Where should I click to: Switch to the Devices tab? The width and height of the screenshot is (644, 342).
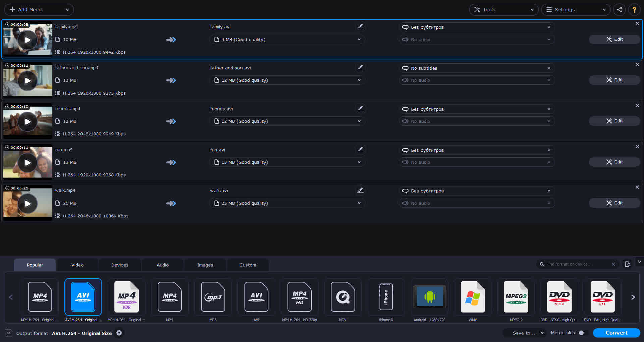120,265
